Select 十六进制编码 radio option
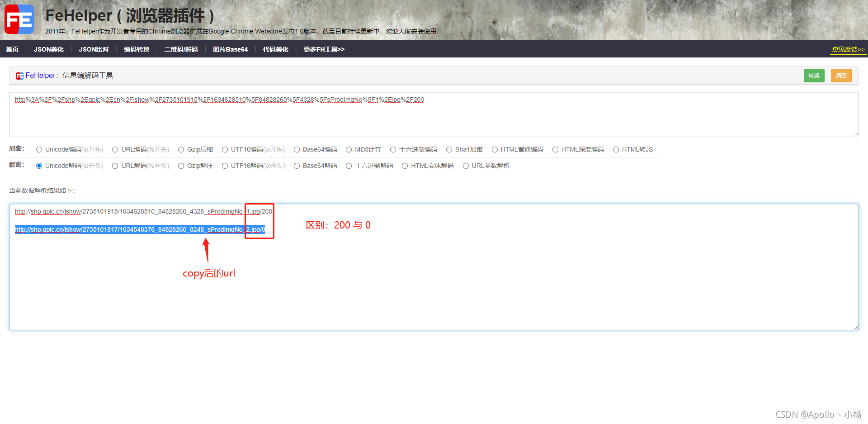 coord(393,150)
